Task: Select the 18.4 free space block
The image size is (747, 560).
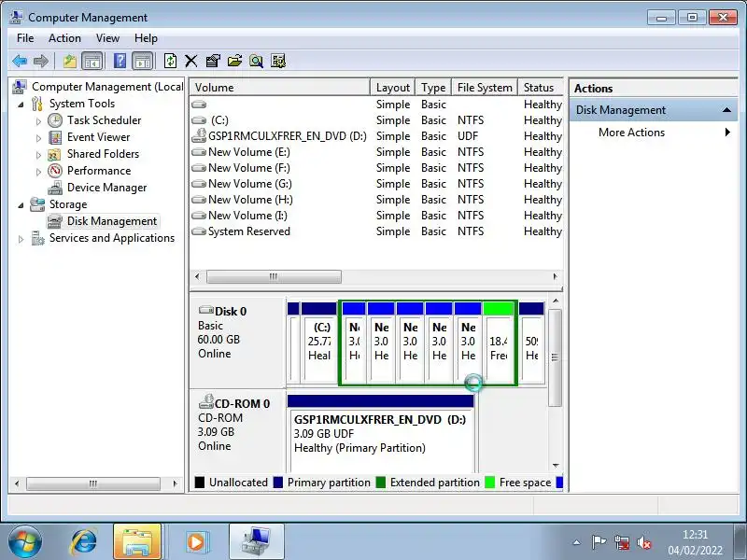Action: (498, 342)
